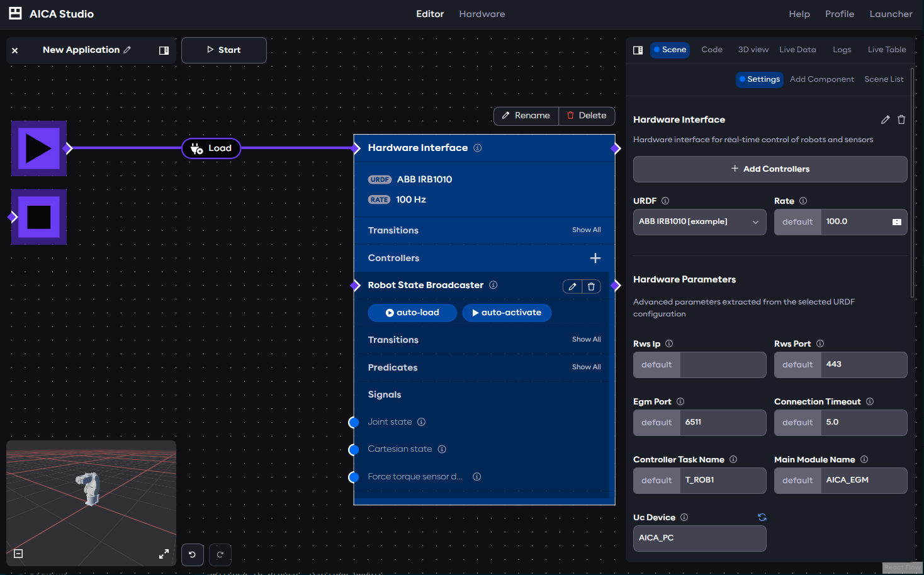The width and height of the screenshot is (924, 575).
Task: Switch to the 3D view tab
Action: point(753,50)
